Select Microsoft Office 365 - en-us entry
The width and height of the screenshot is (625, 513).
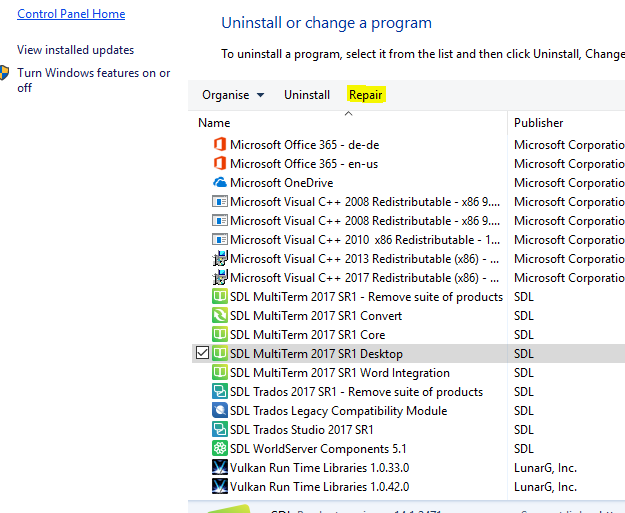click(x=303, y=164)
